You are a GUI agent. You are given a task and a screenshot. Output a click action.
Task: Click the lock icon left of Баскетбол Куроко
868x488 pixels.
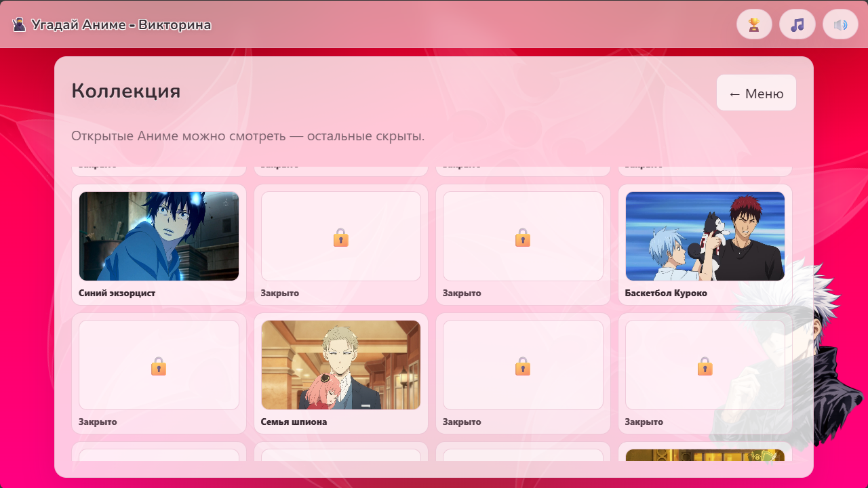[x=522, y=238]
